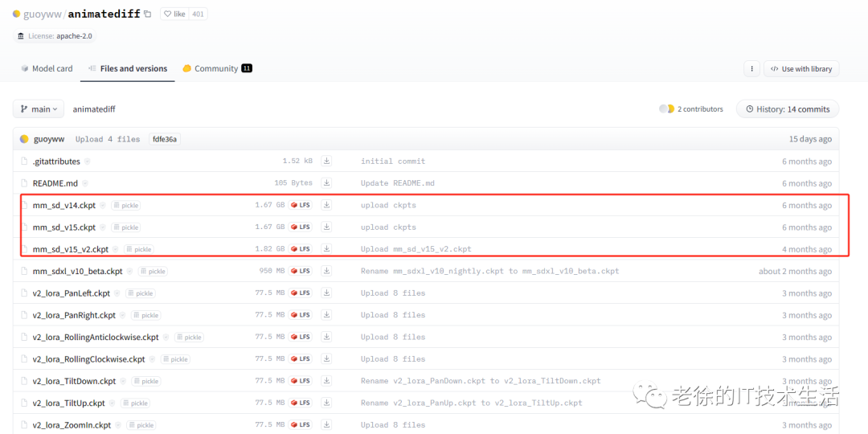Open 'initial commit' commit message
Image resolution: width=868 pixels, height=434 pixels.
(x=393, y=161)
